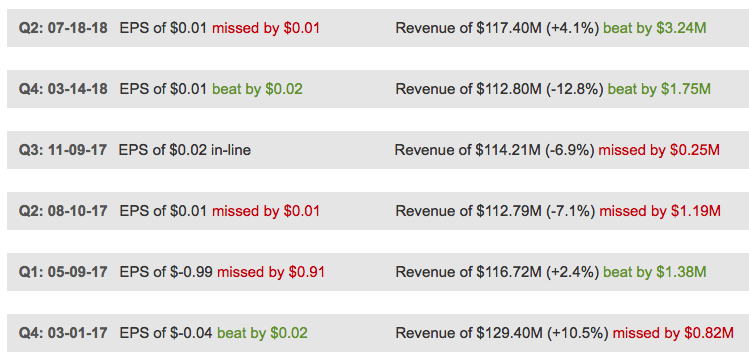Select the Q2: 08-10-17 earnings date
The height and width of the screenshot is (361, 749).
pyautogui.click(x=63, y=211)
